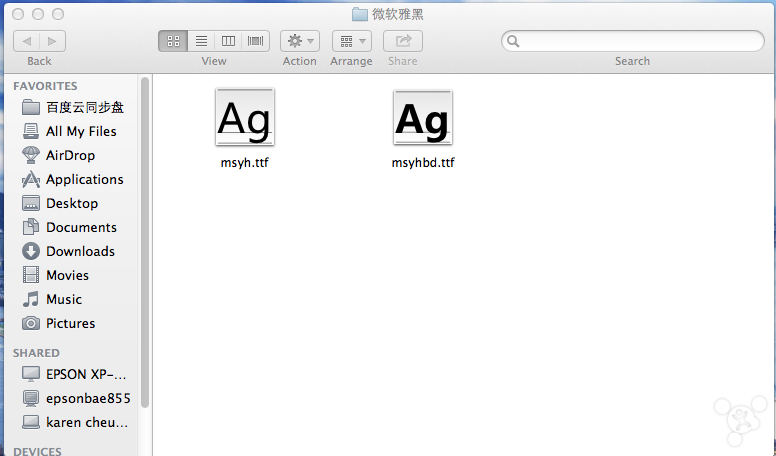The image size is (776, 456).
Task: Open 百度云同步盘 folder in sidebar
Action: tap(73, 107)
